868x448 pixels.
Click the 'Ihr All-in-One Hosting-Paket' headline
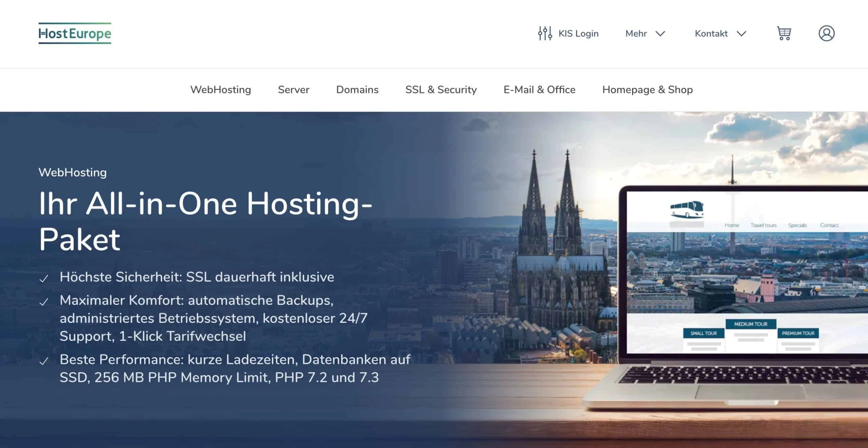point(205,221)
